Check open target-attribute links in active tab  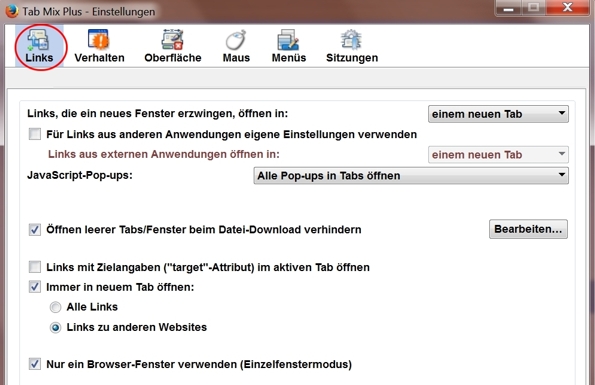tap(35, 267)
